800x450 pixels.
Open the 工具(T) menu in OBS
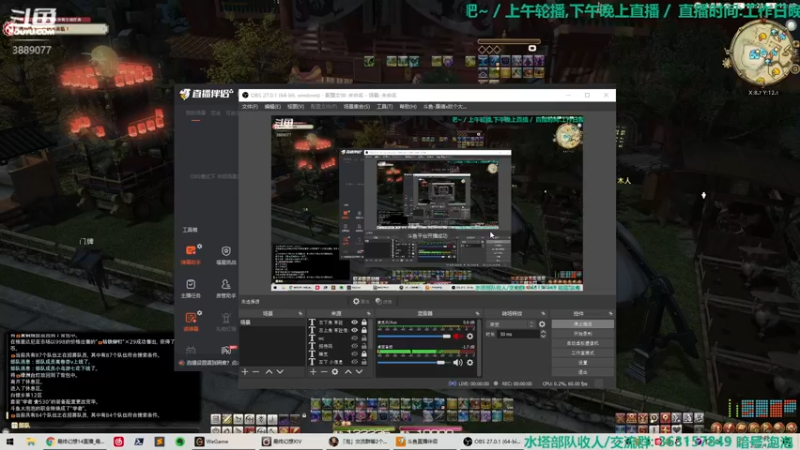tap(385, 107)
